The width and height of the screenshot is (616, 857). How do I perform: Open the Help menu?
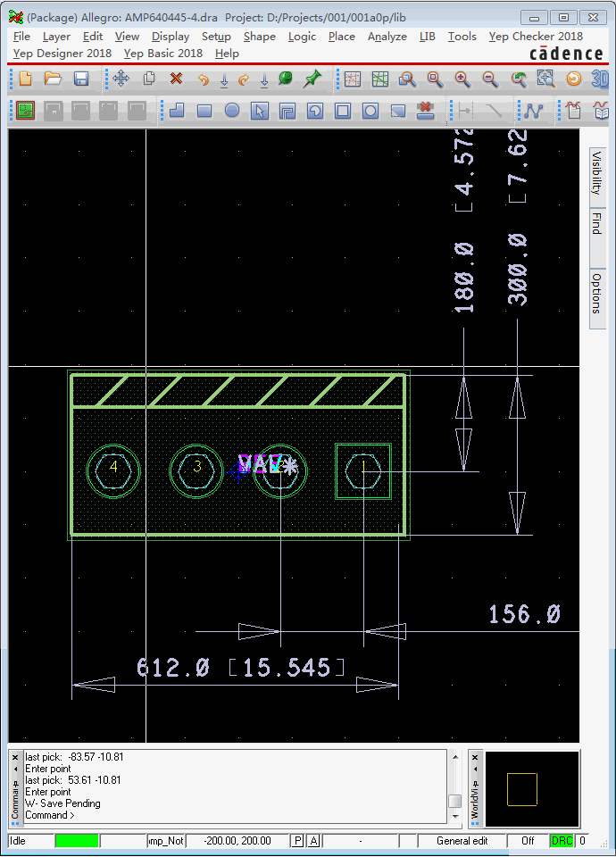pos(227,53)
